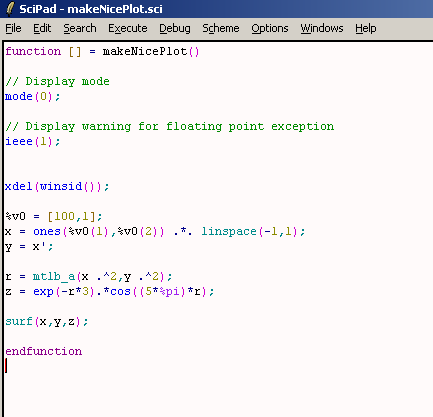Screen dimensions: 433x417
Task: Open the Help menu
Action: 366,29
